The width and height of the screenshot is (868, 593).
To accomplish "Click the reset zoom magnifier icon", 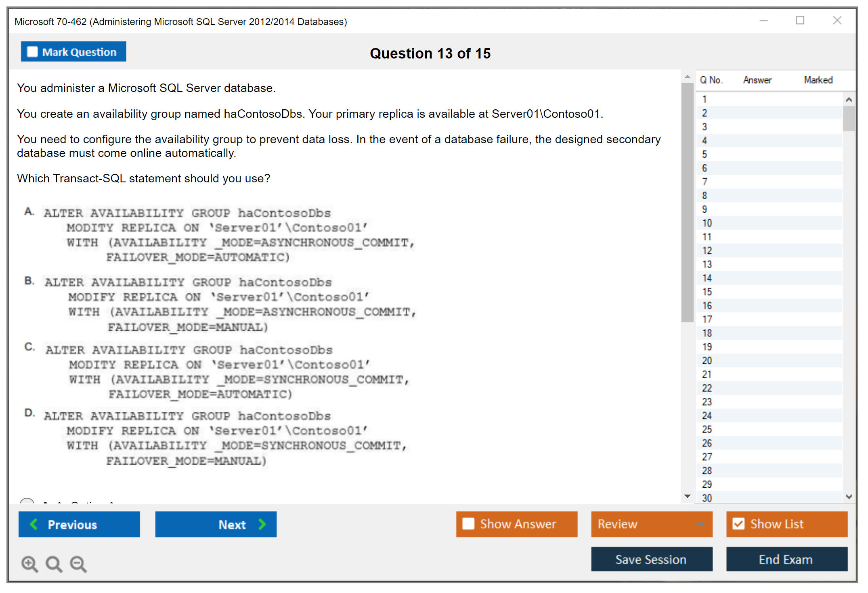I will coord(54,564).
